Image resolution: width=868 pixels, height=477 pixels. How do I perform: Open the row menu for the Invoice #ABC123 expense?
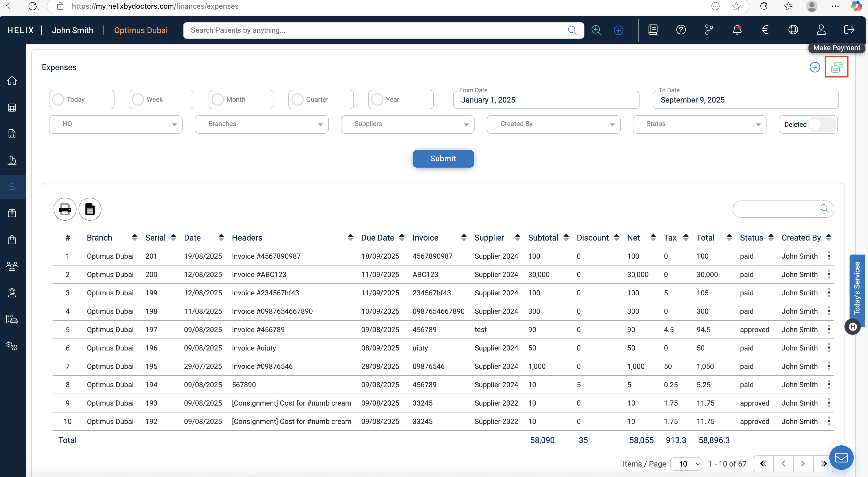[829, 274]
